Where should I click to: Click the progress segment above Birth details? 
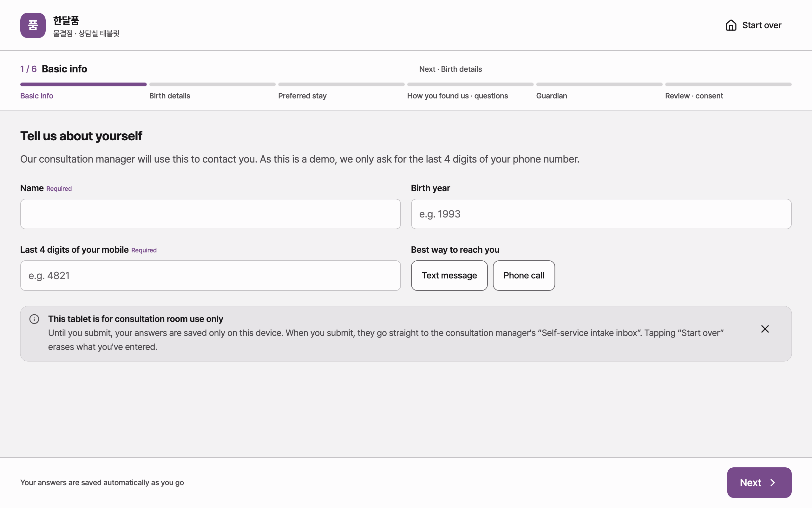coord(213,84)
